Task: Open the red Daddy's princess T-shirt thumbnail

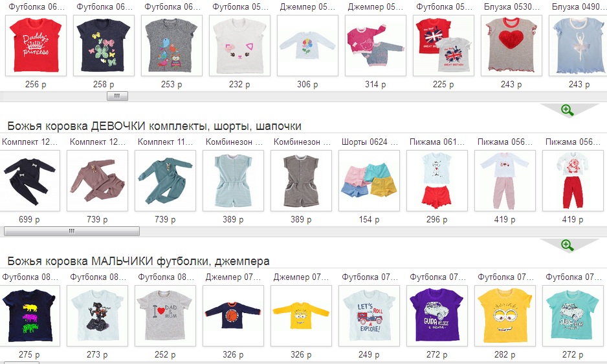Action: point(36,46)
